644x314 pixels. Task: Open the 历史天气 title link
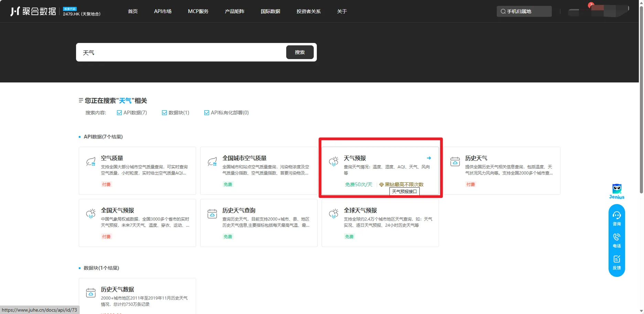[x=476, y=158]
